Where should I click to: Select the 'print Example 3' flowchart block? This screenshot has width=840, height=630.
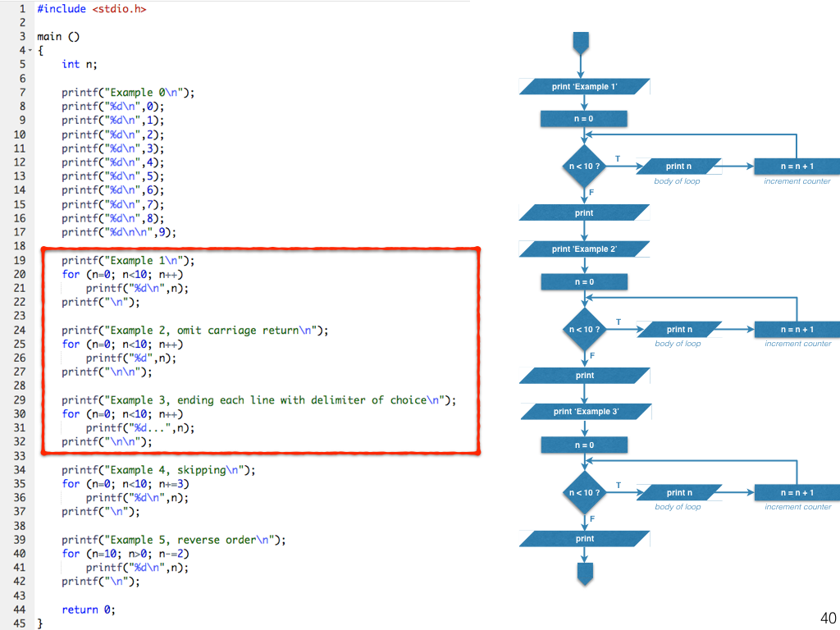click(x=585, y=412)
